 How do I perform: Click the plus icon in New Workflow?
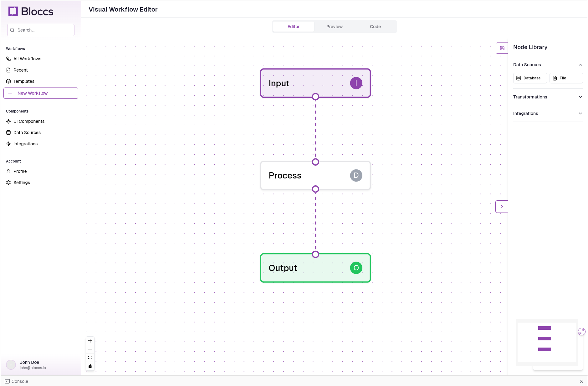(x=10, y=93)
